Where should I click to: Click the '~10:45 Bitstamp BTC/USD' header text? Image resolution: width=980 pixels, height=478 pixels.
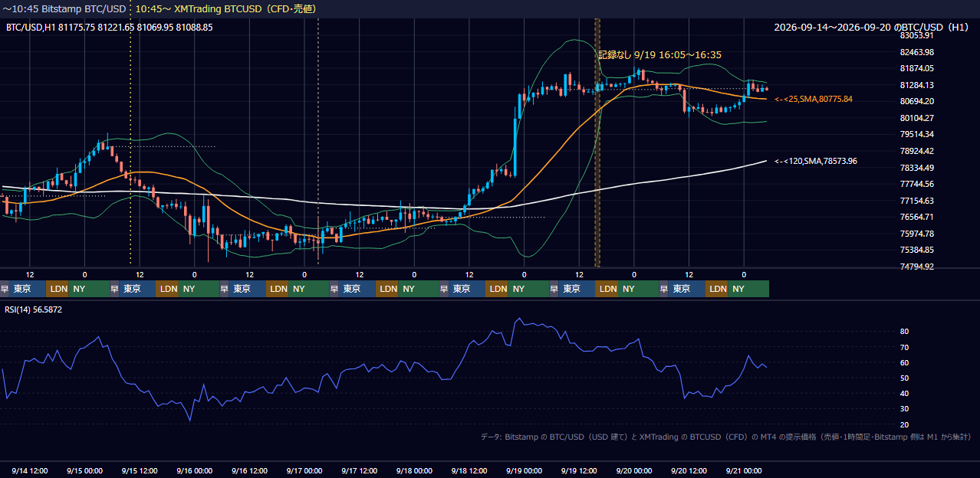(x=64, y=8)
